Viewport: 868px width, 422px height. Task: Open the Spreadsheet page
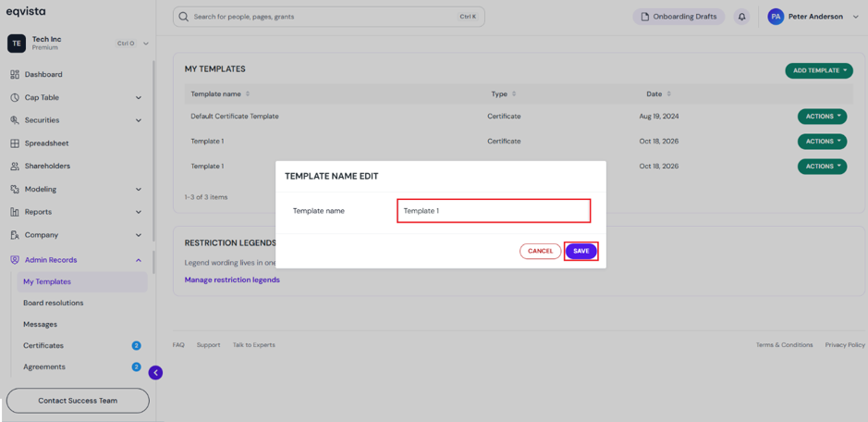(x=46, y=143)
